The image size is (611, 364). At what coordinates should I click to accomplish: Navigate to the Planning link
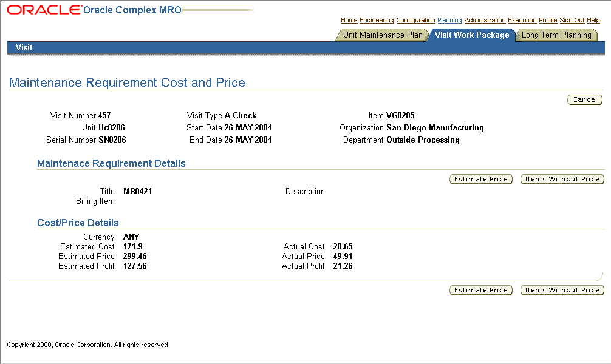[x=449, y=21]
